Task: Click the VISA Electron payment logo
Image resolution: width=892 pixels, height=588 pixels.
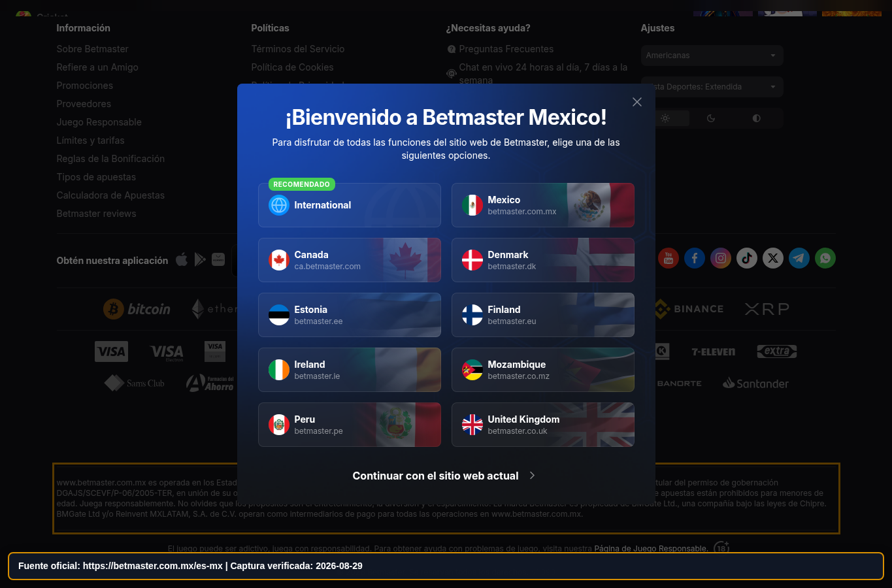Action: (167, 353)
